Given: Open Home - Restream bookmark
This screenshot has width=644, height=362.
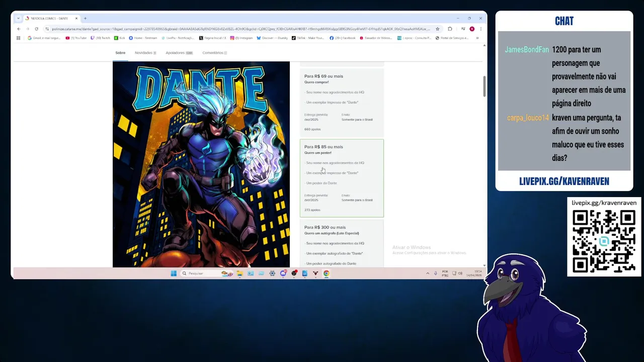Looking at the screenshot, I should click(143, 38).
